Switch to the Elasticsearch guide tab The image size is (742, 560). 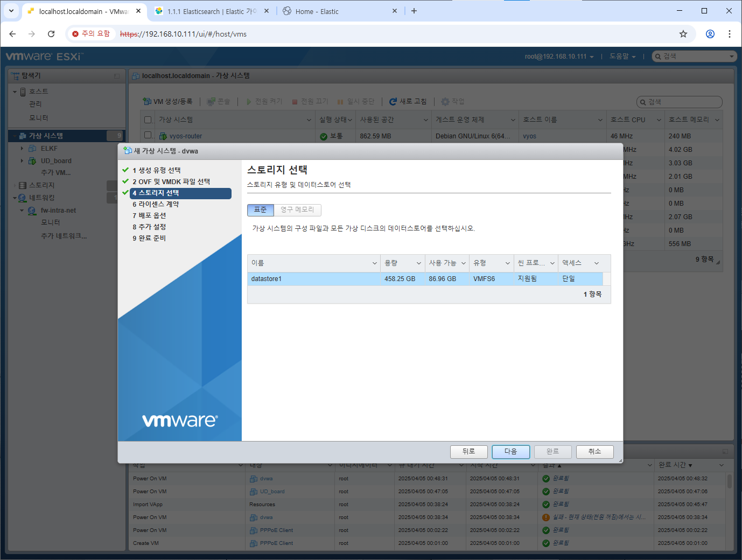coord(211,11)
